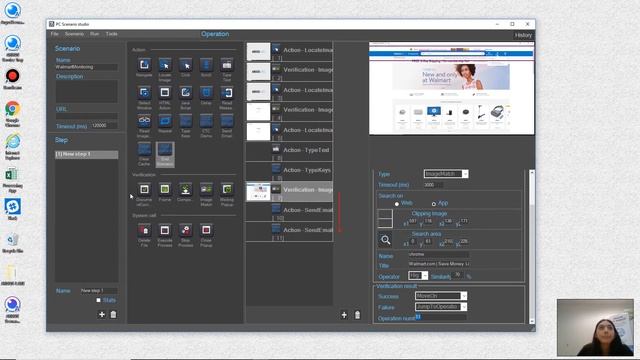The image size is (640, 360).
Task: Select the Action - TypeKeys operation row
Action: (289, 171)
